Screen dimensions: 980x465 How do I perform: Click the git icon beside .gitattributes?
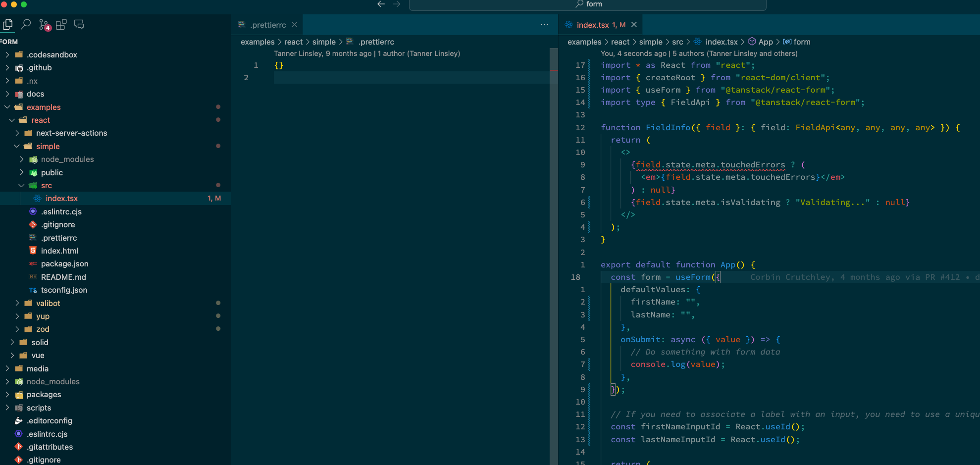tap(19, 447)
